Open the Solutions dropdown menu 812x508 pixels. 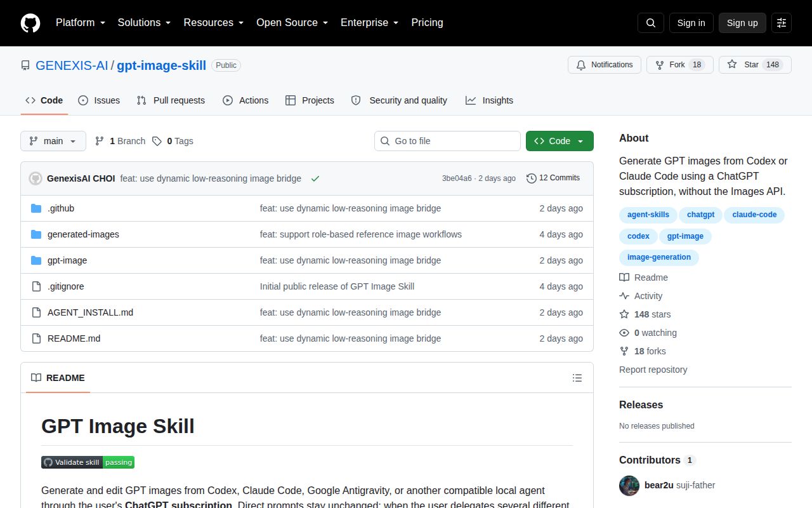pyautogui.click(x=145, y=23)
